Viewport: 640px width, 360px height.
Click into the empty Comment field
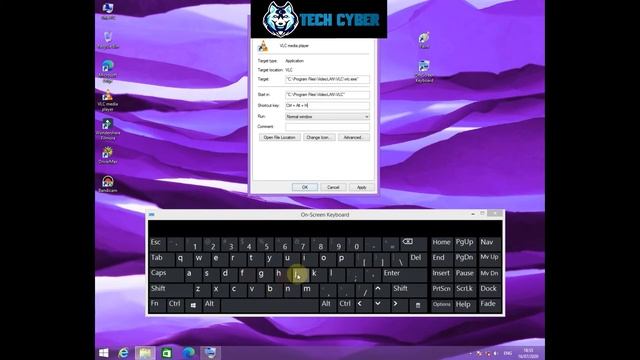tap(327, 127)
